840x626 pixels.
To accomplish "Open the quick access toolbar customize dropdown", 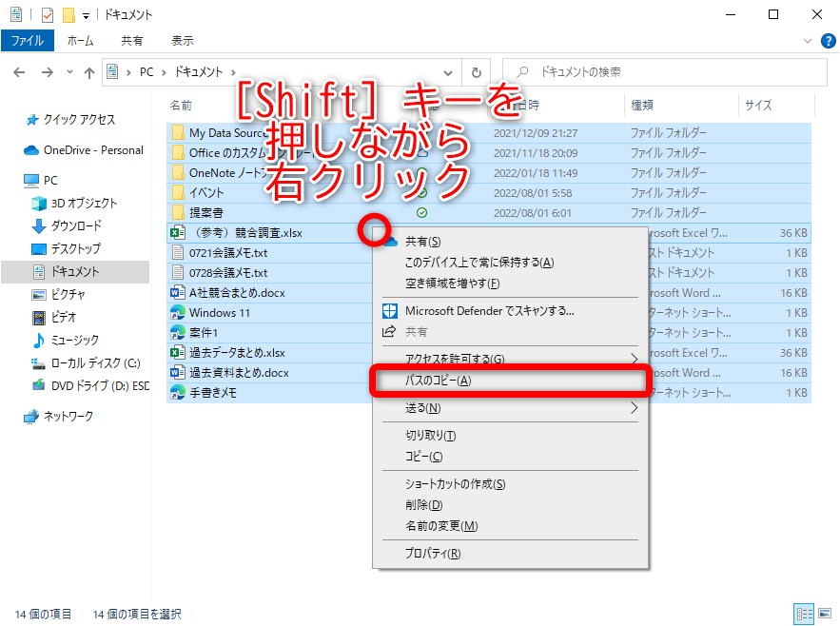I will (85, 13).
